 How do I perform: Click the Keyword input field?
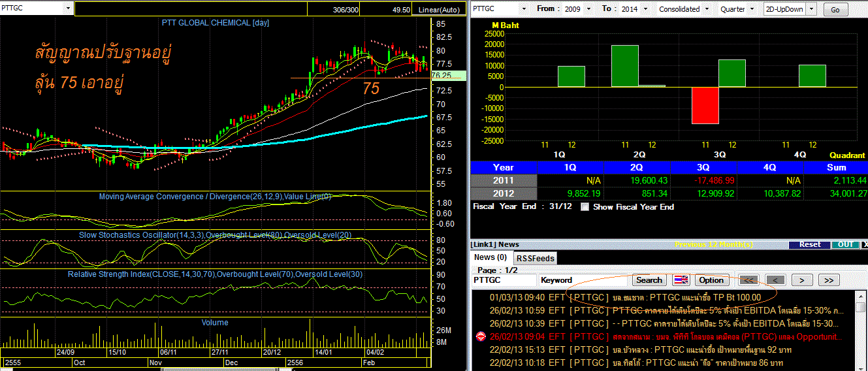click(583, 280)
